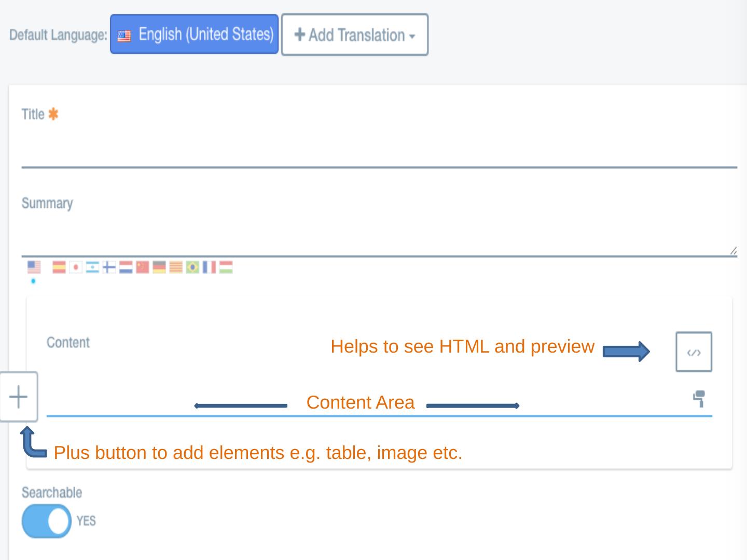Image resolution: width=747 pixels, height=560 pixels.
Task: Toggle the Searchable switch off
Action: (x=47, y=521)
